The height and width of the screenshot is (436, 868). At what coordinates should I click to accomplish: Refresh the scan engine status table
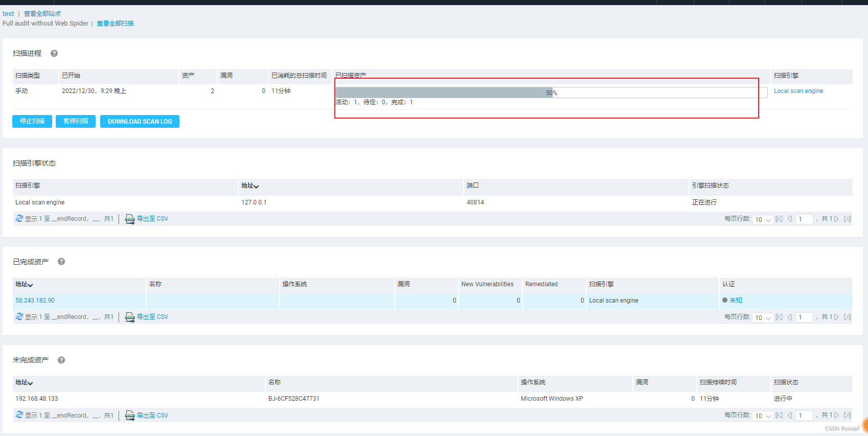pyautogui.click(x=19, y=219)
